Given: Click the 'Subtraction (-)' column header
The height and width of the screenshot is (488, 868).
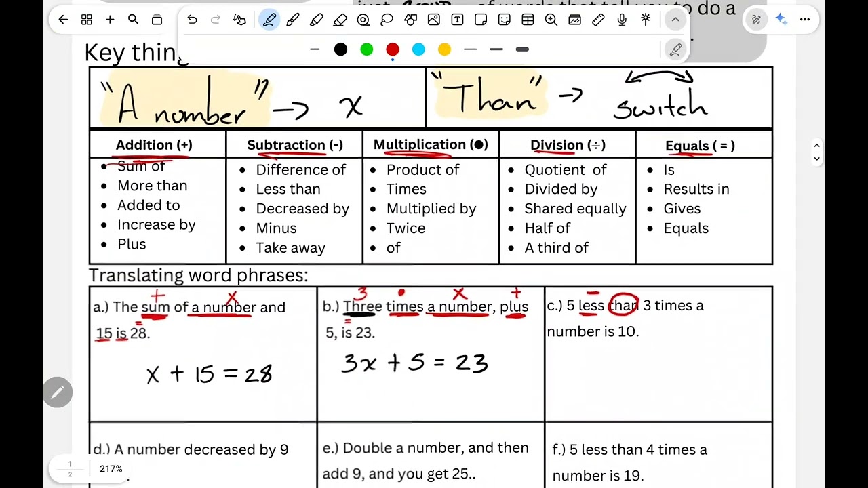Looking at the screenshot, I should [295, 145].
